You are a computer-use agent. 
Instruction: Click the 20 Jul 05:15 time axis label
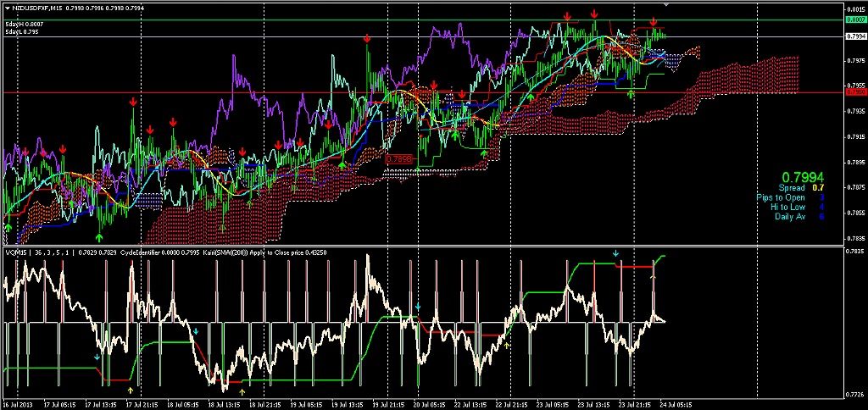[428, 404]
